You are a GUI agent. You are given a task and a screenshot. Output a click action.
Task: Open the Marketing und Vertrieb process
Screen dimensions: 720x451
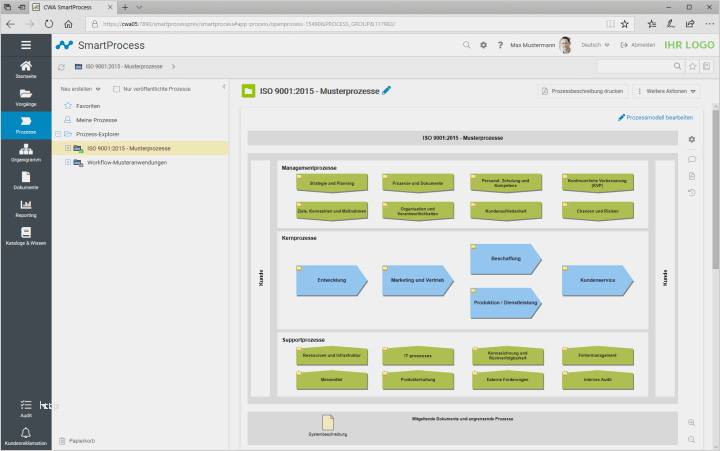(x=417, y=280)
